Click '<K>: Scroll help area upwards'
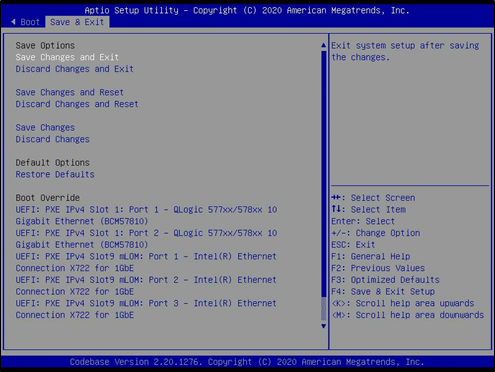495x372 pixels. coord(403,303)
